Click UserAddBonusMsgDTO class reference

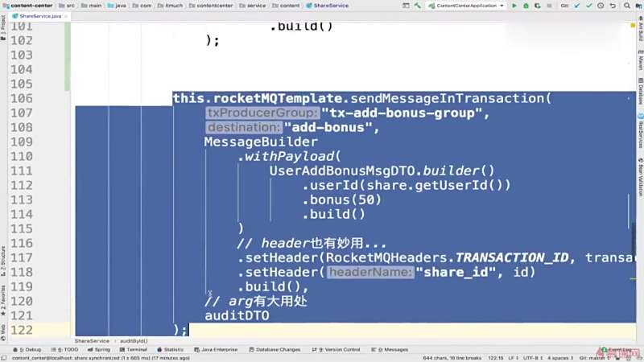(x=345, y=171)
